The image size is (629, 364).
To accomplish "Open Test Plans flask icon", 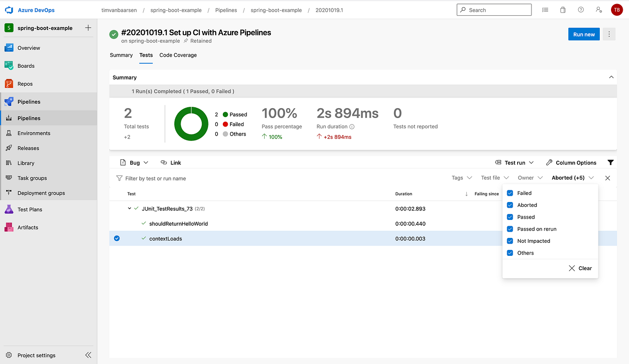I will pos(9,210).
